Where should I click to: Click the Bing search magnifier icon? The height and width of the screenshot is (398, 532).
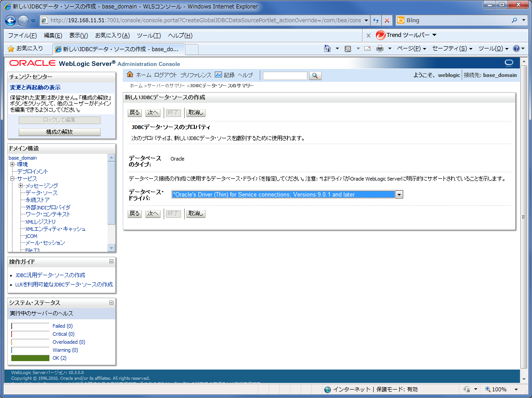click(x=514, y=20)
